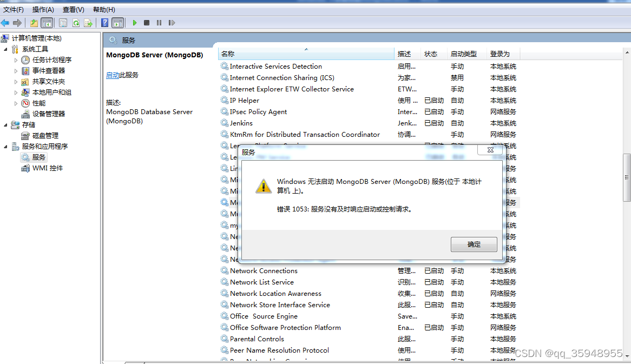Open the 帮助(H) menu
631x364 pixels.
tap(104, 9)
